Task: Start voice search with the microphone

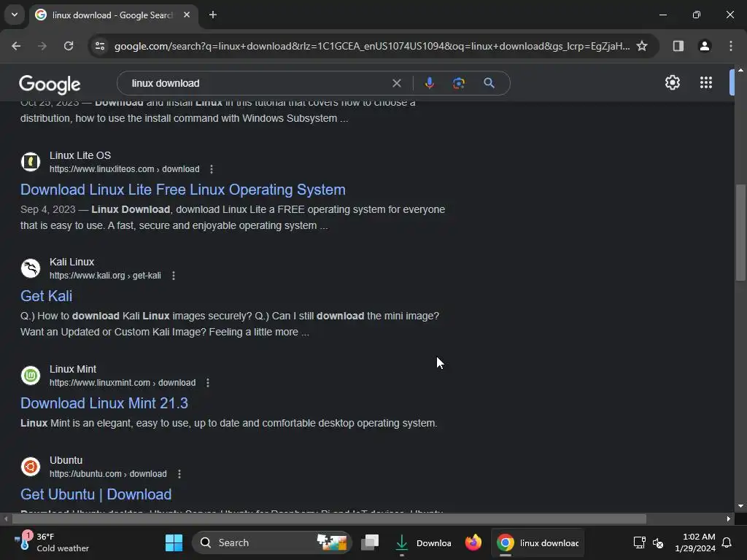Action: [429, 83]
